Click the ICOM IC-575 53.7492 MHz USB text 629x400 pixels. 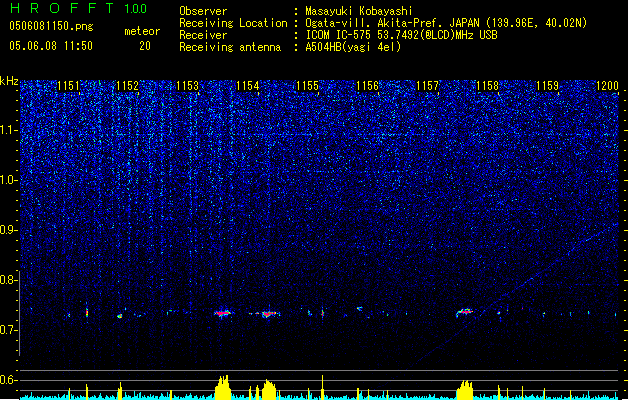pyautogui.click(x=401, y=35)
